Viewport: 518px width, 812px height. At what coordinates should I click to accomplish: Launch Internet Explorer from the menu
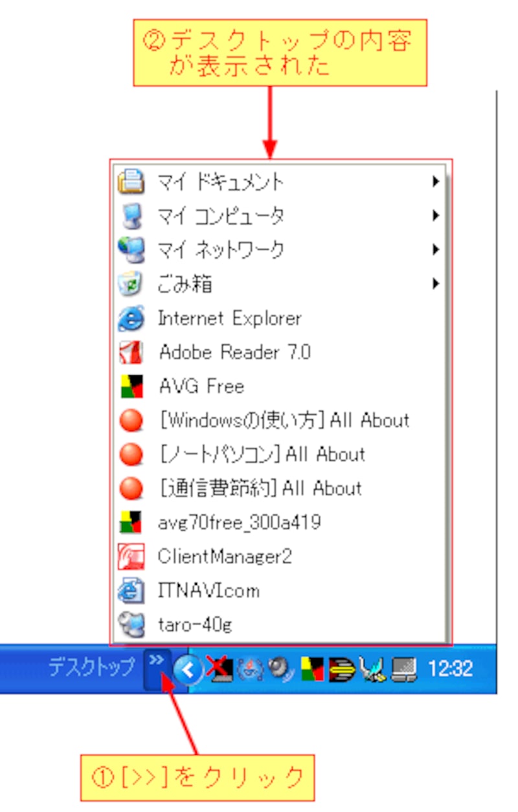[x=279, y=318]
